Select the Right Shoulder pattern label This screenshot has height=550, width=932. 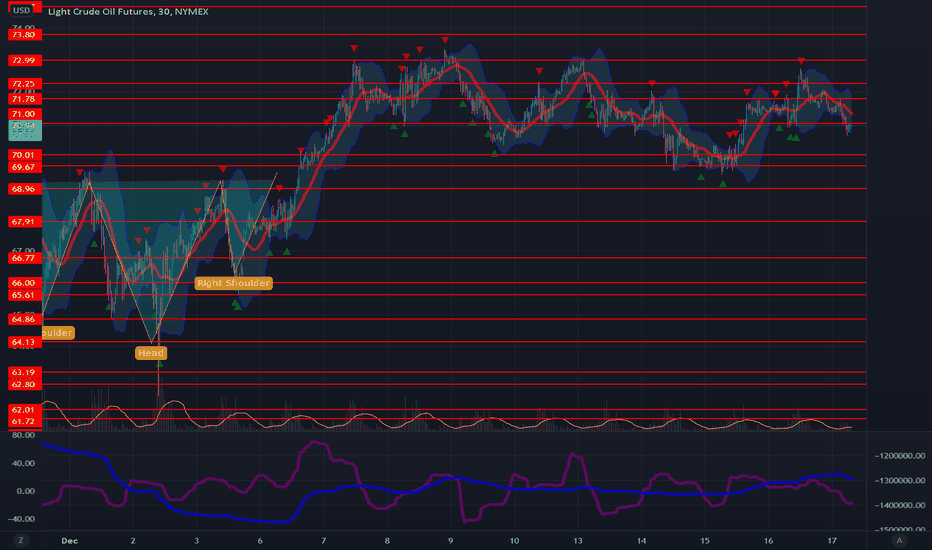(x=233, y=283)
